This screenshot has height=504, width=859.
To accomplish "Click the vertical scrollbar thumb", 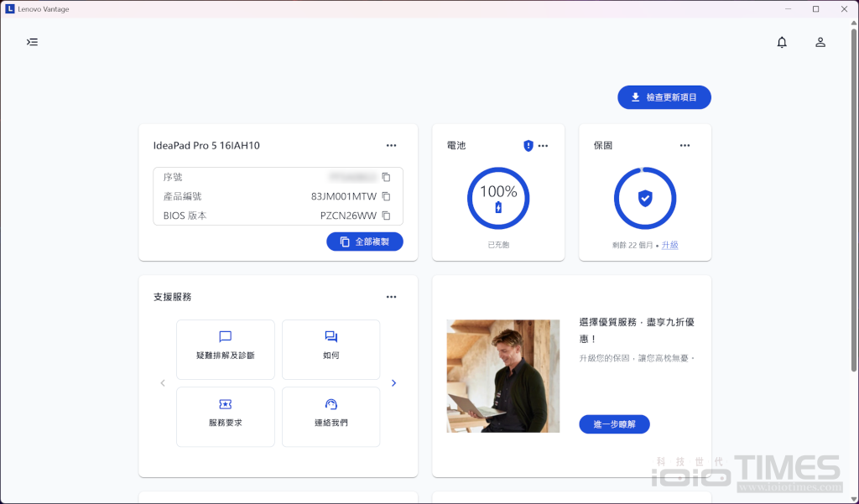I will point(853,200).
